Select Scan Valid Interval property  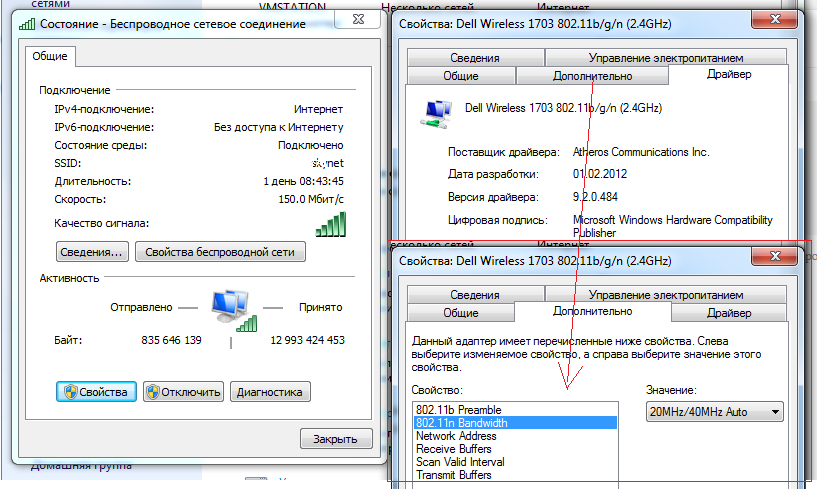[460, 462]
